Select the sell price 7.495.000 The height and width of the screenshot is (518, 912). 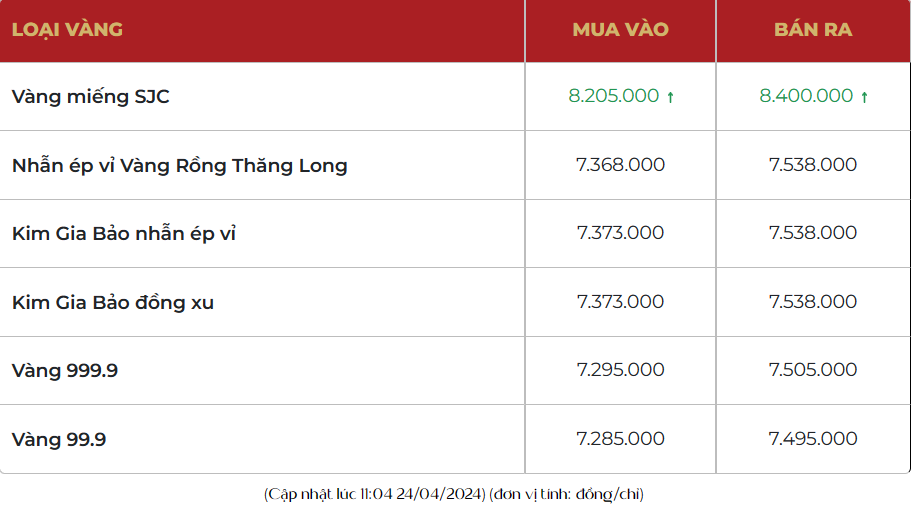coord(813,438)
